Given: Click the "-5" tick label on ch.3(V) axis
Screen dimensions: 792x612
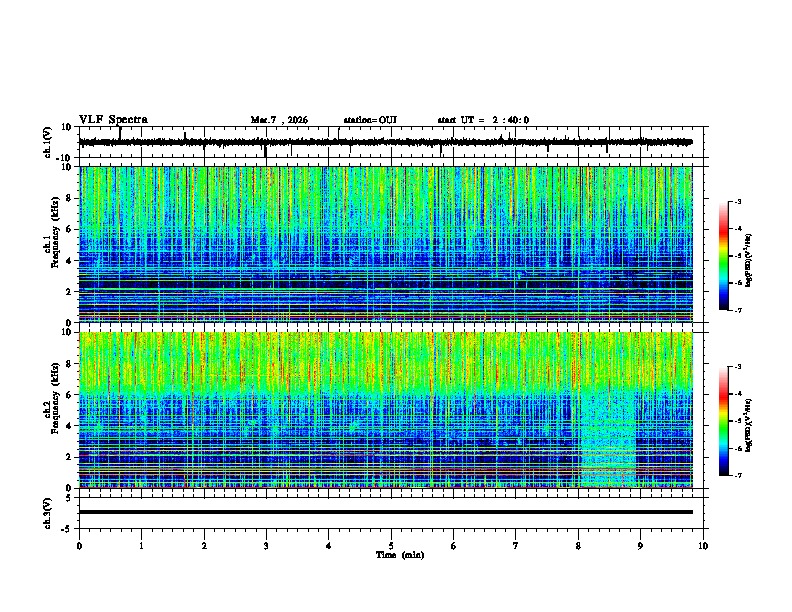Looking at the screenshot, I should coord(68,529).
